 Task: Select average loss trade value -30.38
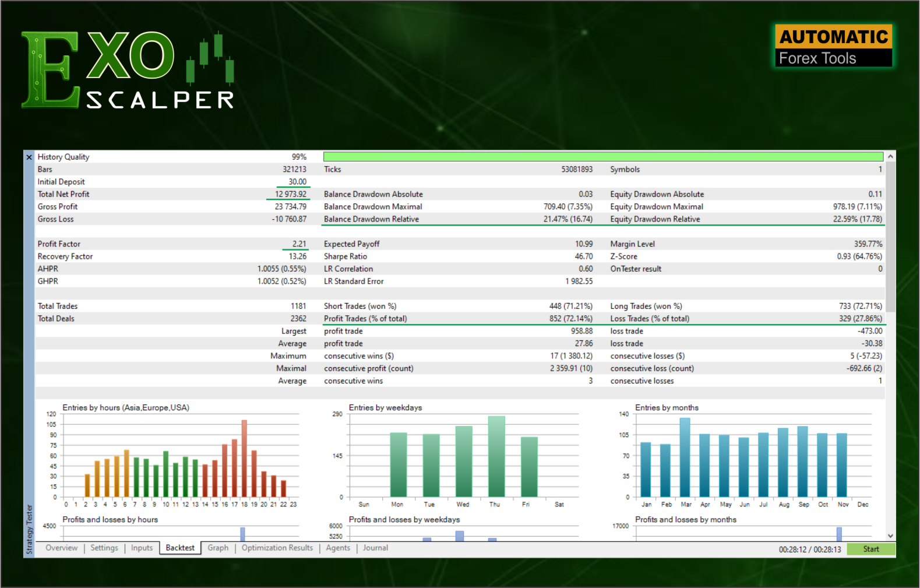[872, 344]
